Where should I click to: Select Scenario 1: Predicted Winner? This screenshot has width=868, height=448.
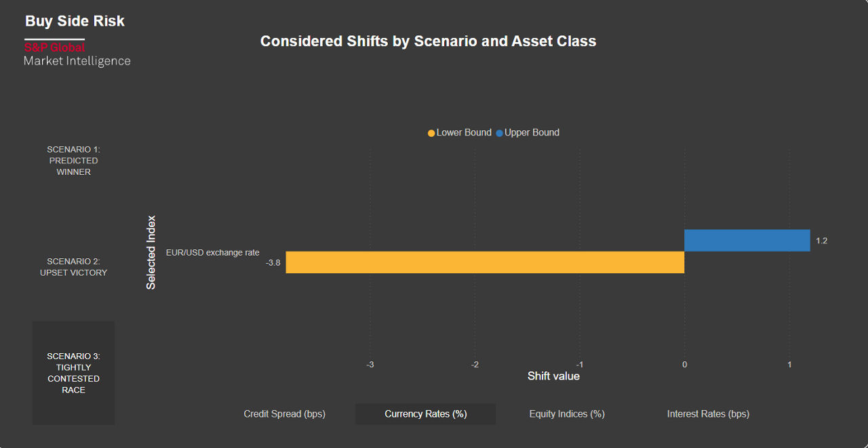73,161
